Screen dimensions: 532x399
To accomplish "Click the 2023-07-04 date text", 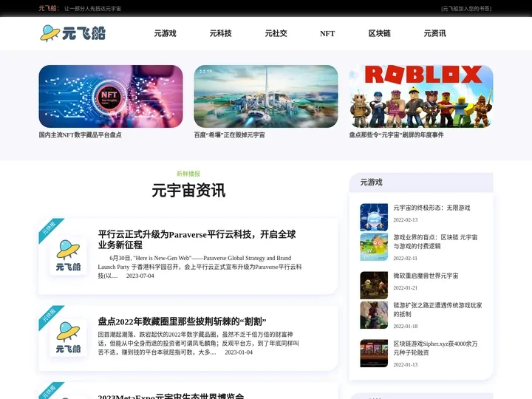I will click(140, 276).
